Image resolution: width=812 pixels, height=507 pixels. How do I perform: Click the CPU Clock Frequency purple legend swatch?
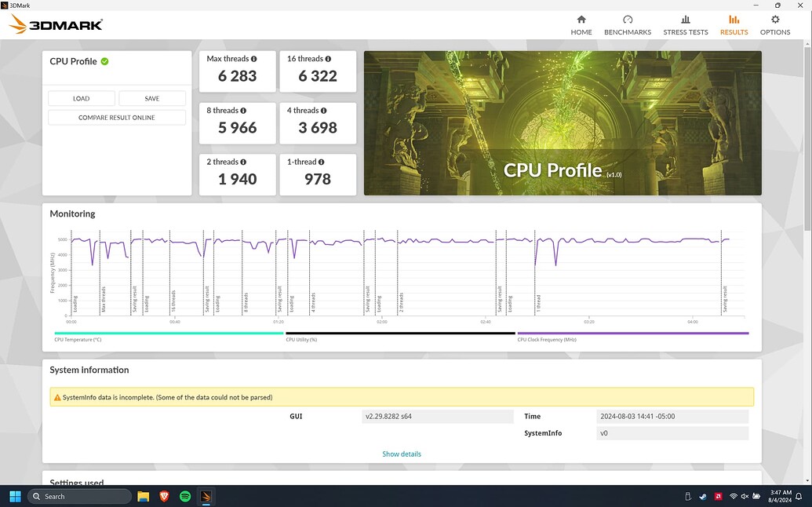(x=549, y=333)
